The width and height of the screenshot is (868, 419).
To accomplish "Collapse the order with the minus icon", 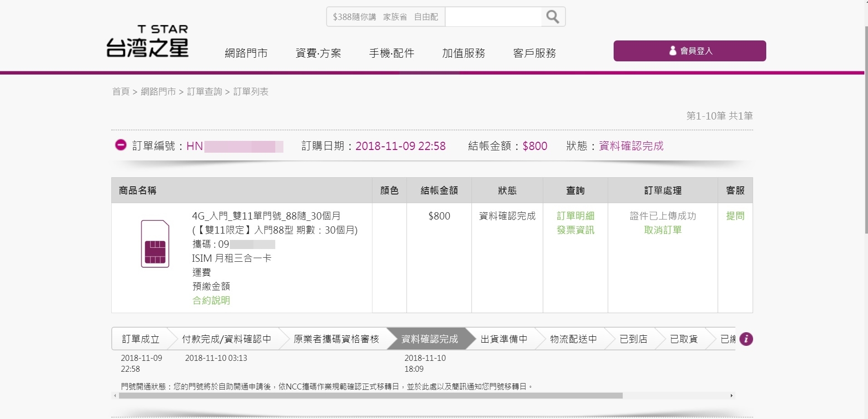I will pos(120,145).
